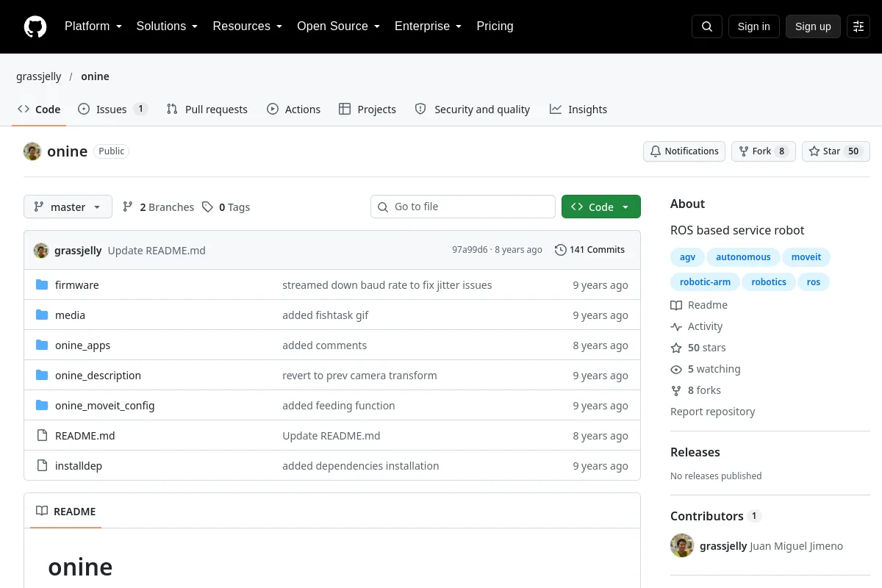Click the bell icon on Notifications
The height and width of the screenshot is (588, 882).
(656, 151)
